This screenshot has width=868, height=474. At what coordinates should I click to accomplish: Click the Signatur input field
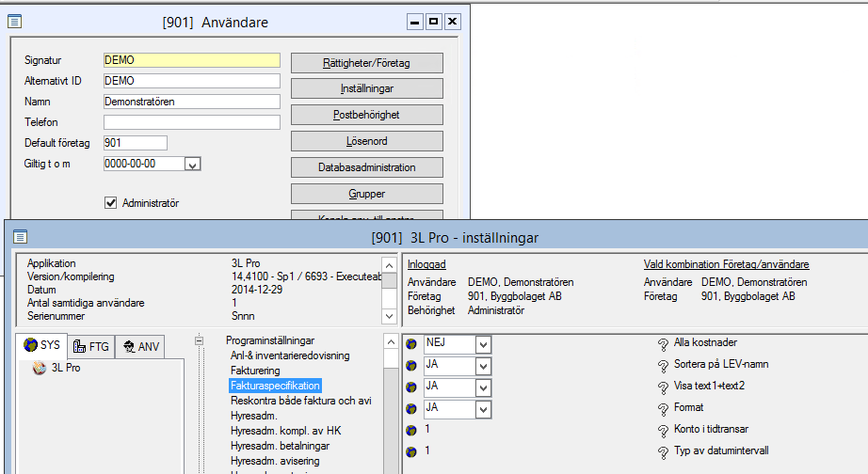(191, 60)
